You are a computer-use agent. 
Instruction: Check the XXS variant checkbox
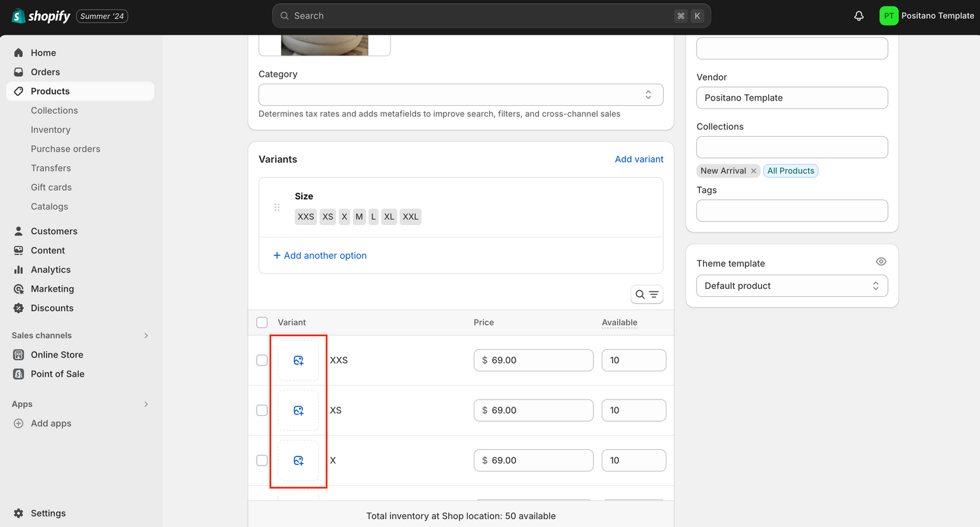[262, 360]
